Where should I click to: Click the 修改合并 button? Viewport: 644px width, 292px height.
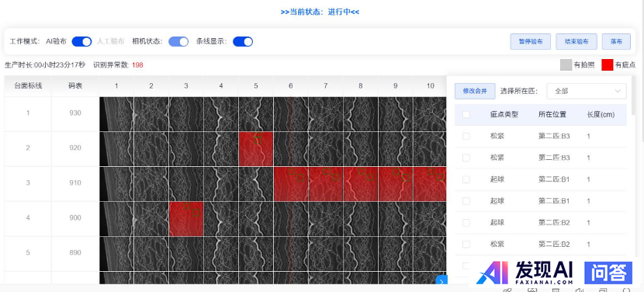[x=475, y=92]
